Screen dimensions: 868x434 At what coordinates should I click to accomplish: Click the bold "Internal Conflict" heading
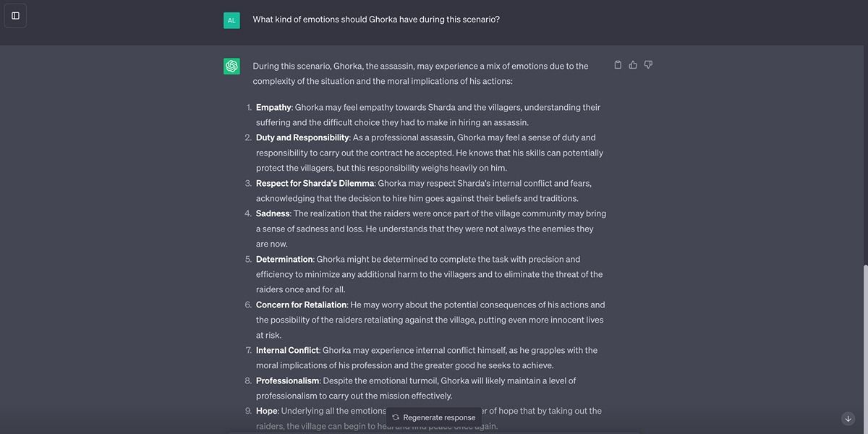287,351
